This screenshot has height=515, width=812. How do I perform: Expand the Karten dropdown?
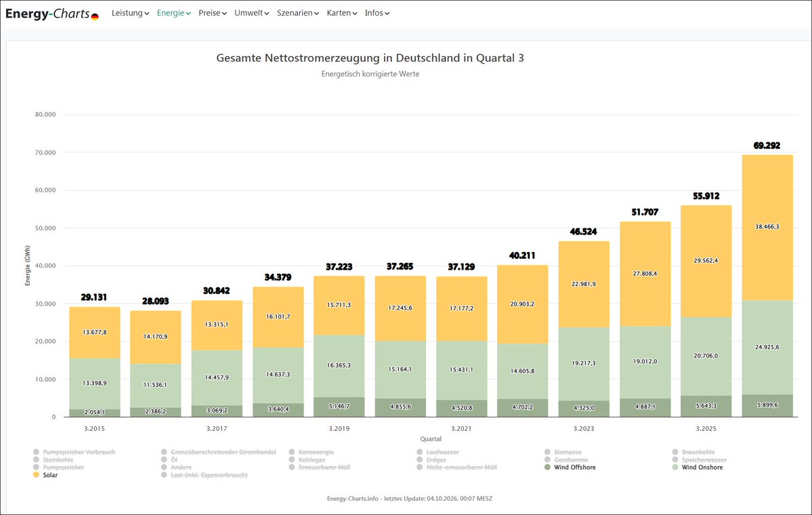pyautogui.click(x=342, y=13)
